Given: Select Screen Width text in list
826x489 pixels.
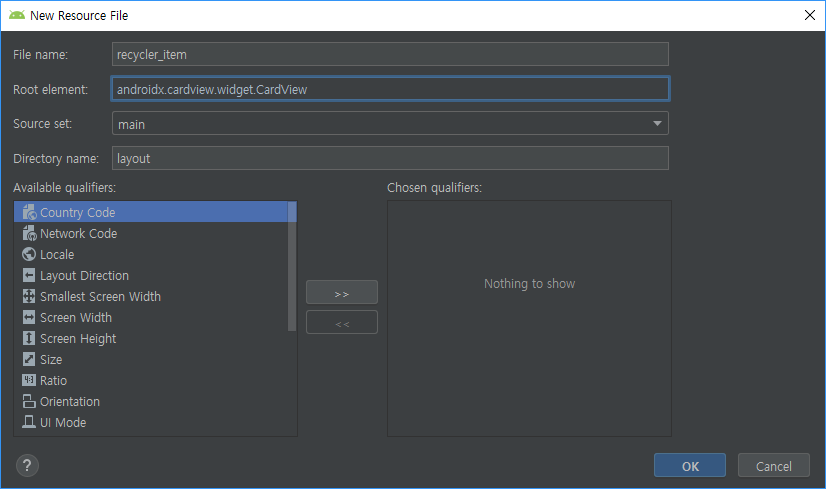Looking at the screenshot, I should coord(76,318).
